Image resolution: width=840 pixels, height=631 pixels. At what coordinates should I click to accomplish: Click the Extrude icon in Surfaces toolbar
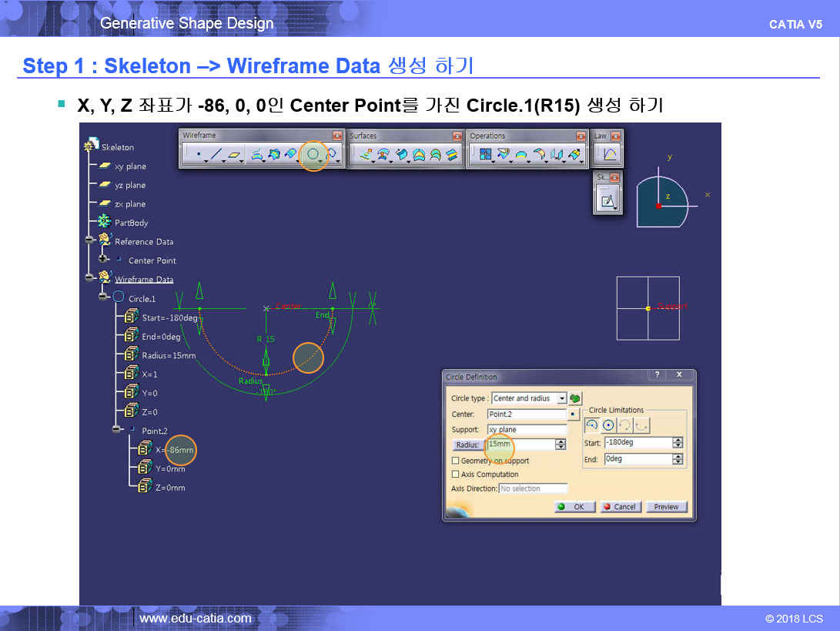(x=364, y=155)
